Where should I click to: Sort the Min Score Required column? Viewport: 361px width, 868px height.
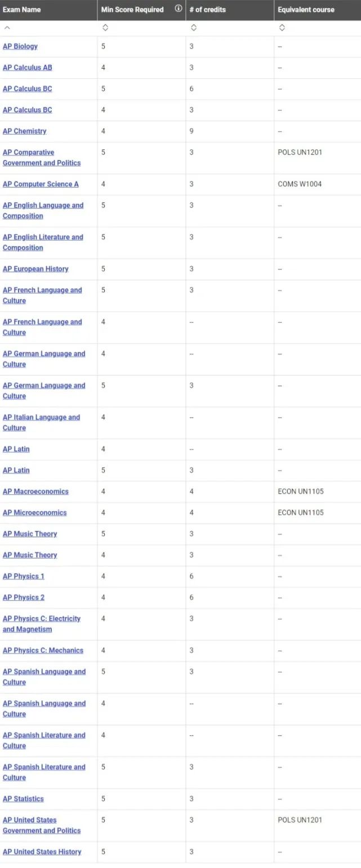[x=105, y=28]
